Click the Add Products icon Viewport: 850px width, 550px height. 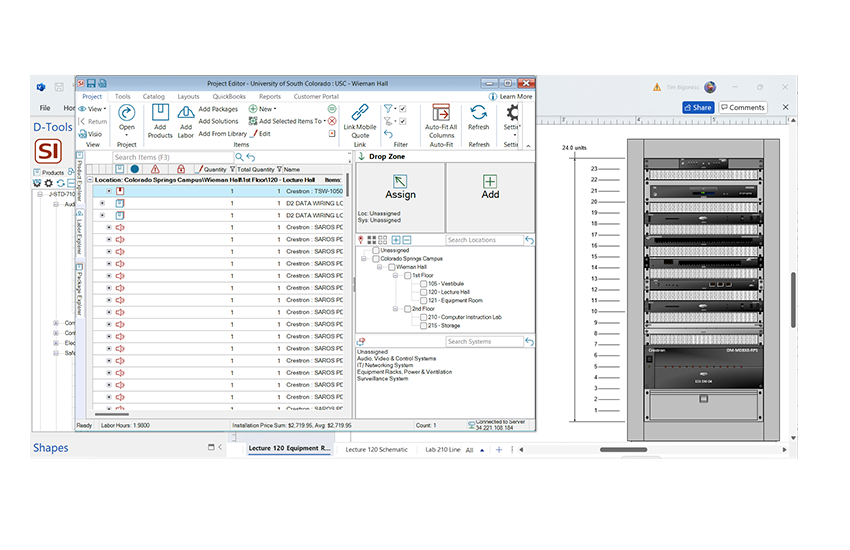pyautogui.click(x=160, y=113)
